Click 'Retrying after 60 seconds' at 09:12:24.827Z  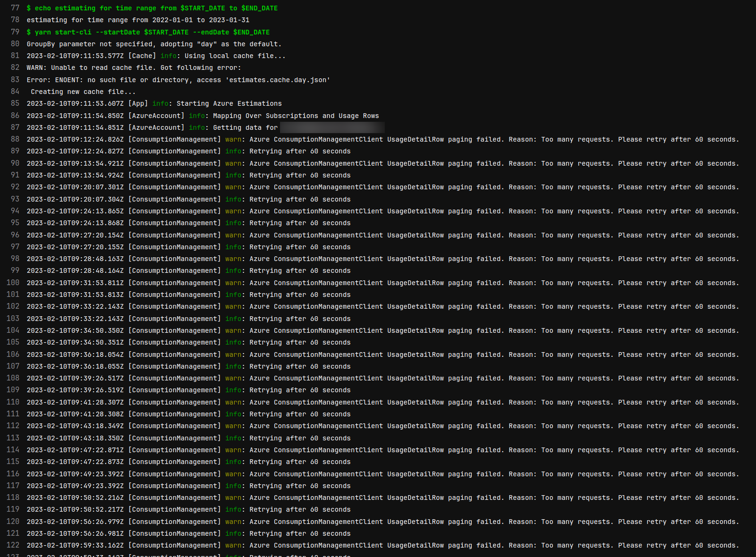(188, 151)
